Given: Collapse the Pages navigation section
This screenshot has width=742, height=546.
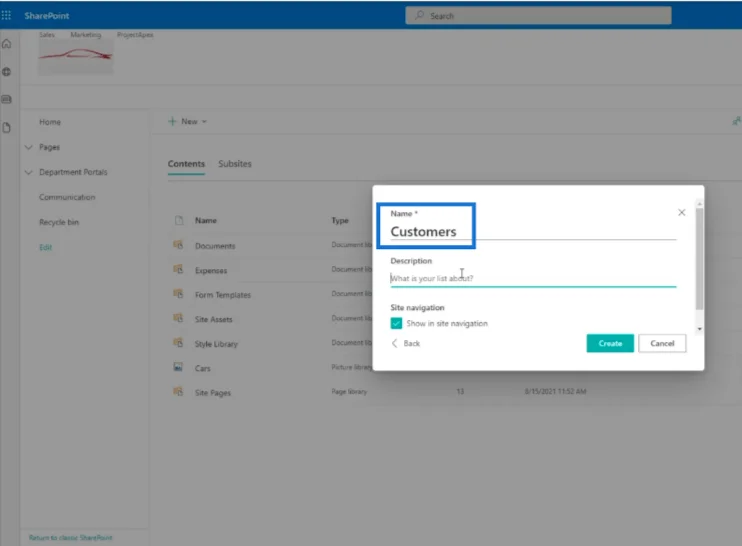Looking at the screenshot, I should click(28, 147).
